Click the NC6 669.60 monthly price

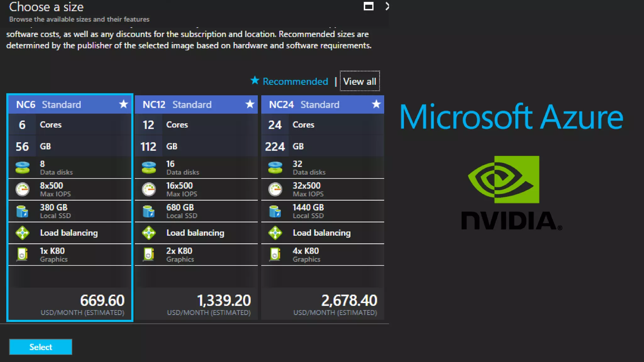(102, 300)
